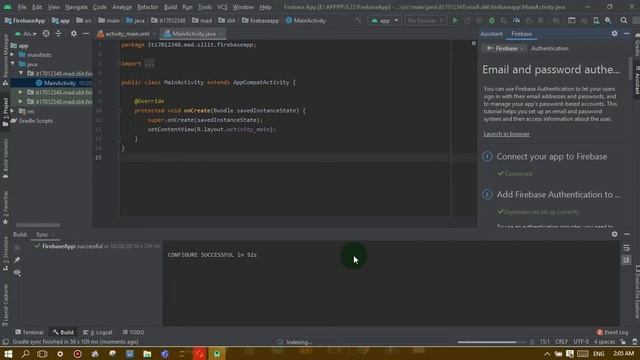Collapse the first package containing MainActivity
The width and height of the screenshot is (640, 360).
[21, 73]
